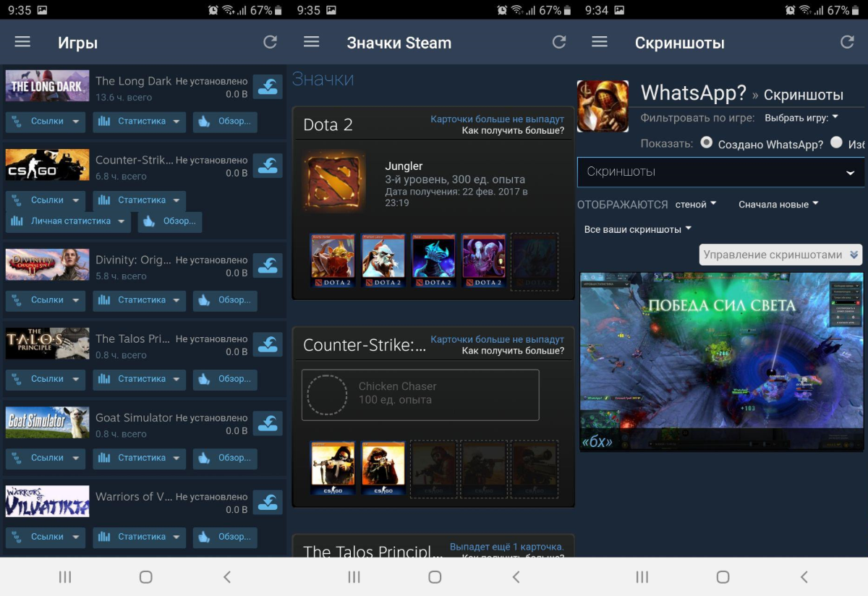
Task: Tap download icon for Divinity: Original Sin
Action: [268, 265]
